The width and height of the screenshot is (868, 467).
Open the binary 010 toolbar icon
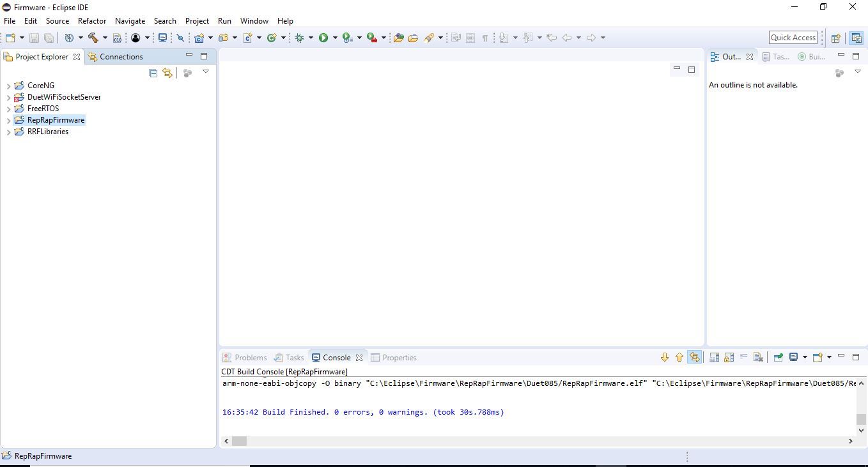click(117, 38)
